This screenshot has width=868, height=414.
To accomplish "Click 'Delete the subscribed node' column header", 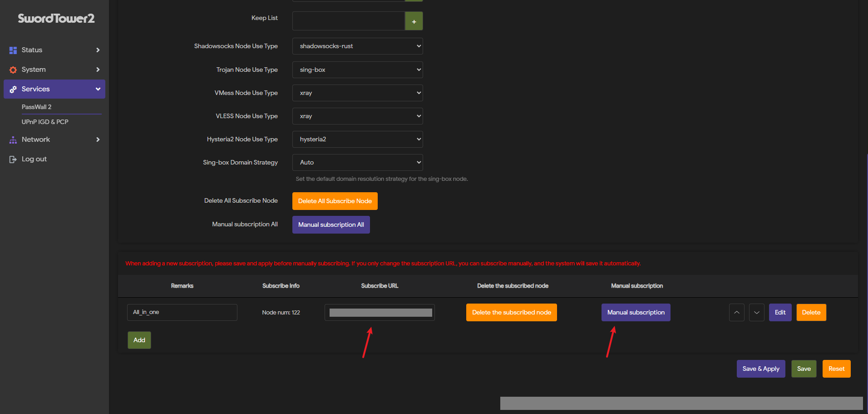I will pos(513,286).
